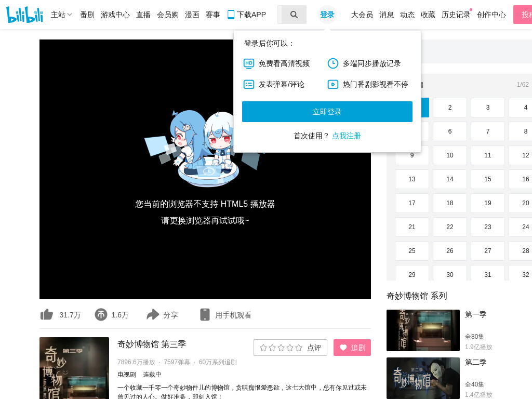Select episode 26
Viewport: 532px width, 399px height.
[x=450, y=251]
